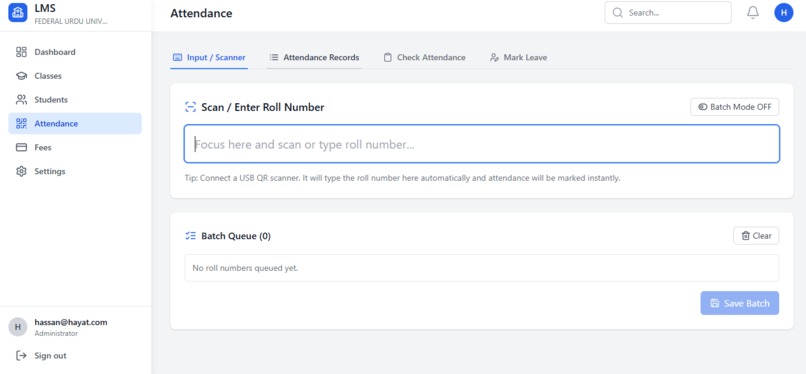Switch to the Attendance Records tab
Screen dimensions: 806x374
click(314, 58)
